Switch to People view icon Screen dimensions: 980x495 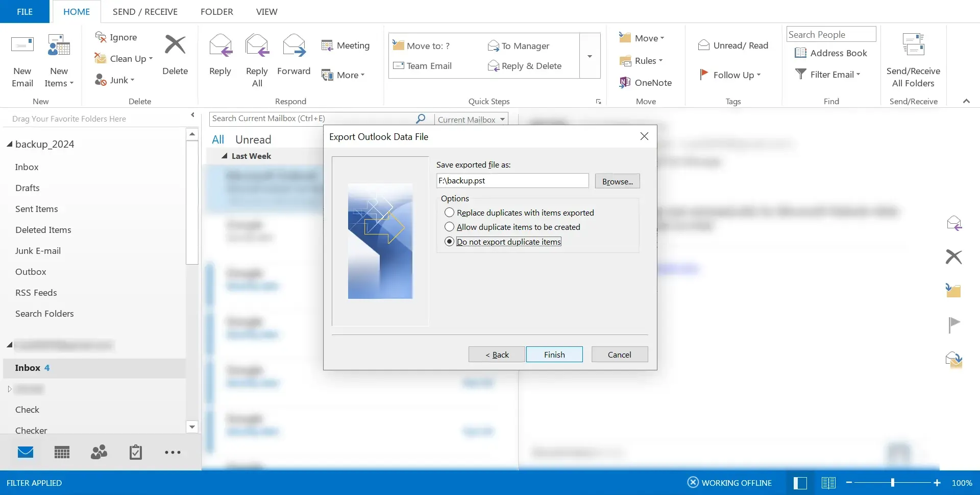coord(99,452)
